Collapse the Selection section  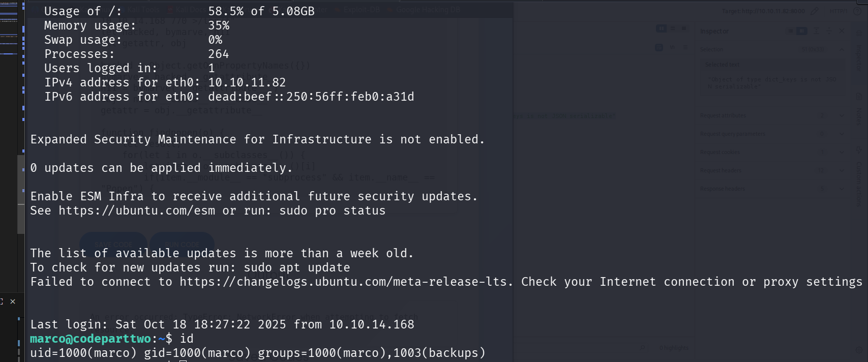(842, 49)
